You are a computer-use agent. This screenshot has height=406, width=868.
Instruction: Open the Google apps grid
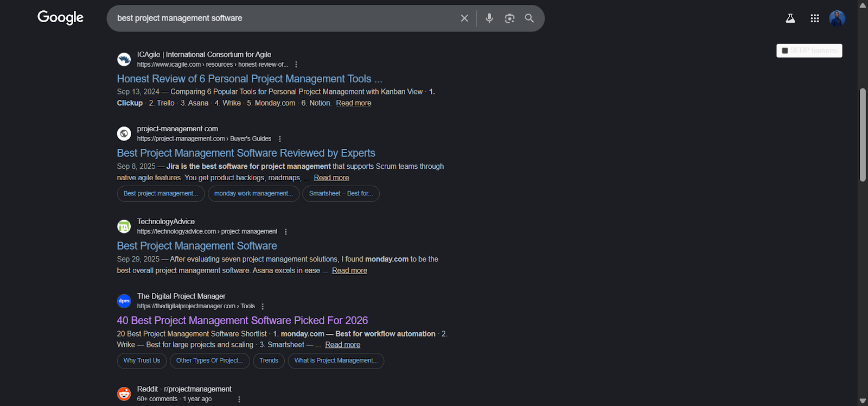click(x=815, y=18)
